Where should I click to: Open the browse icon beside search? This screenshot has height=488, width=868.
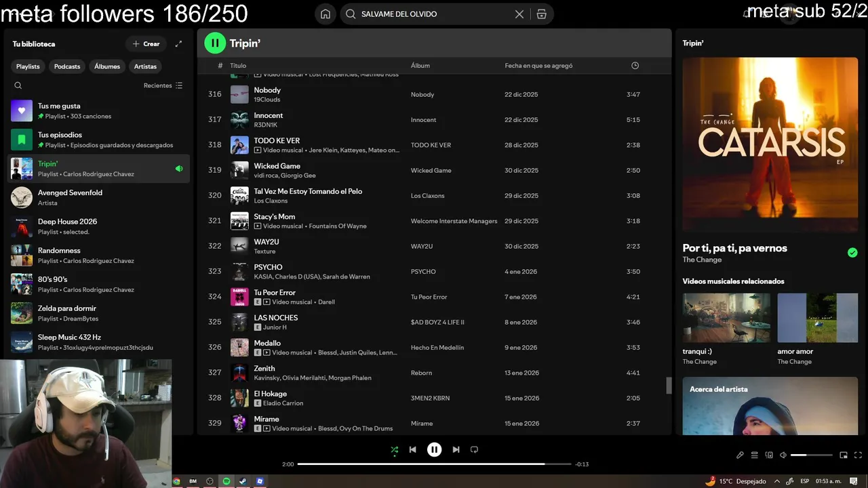click(541, 14)
